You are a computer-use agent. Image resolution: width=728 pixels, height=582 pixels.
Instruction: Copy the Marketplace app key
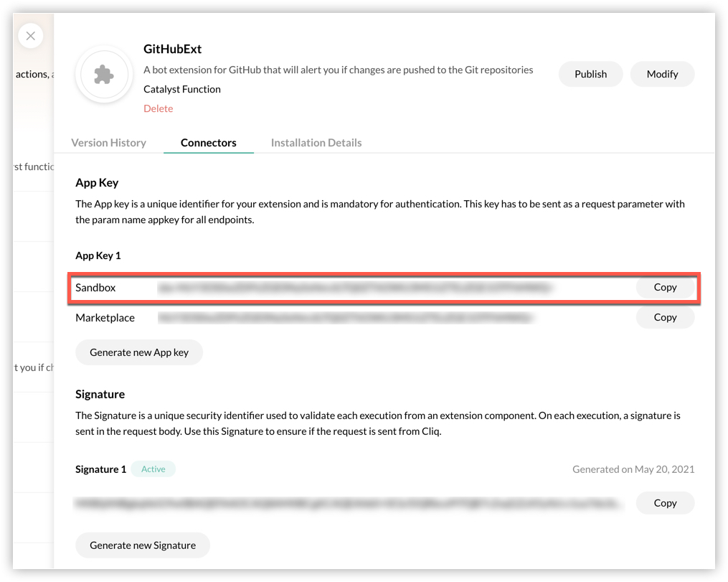point(665,317)
